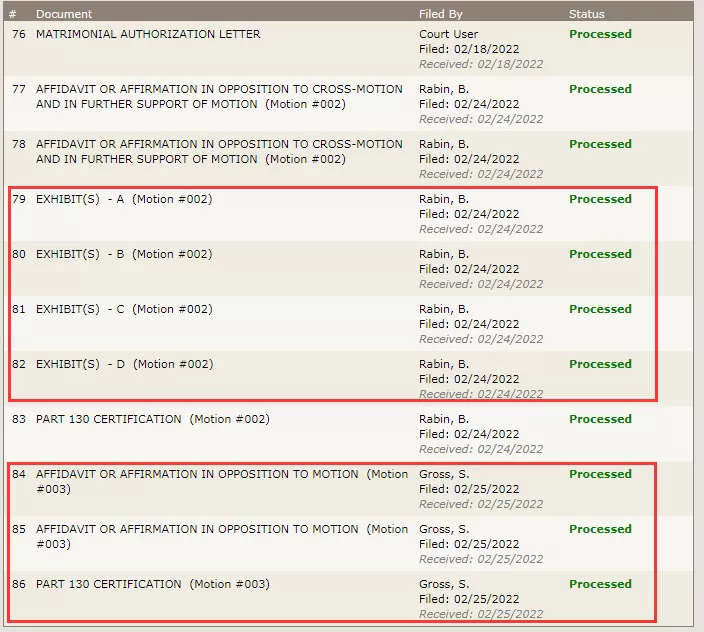Open document 84 Affidavit in Opposition to Motion

point(222,482)
